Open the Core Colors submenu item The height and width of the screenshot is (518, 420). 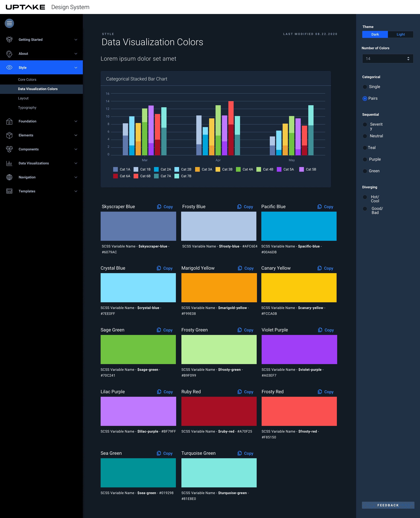27,80
